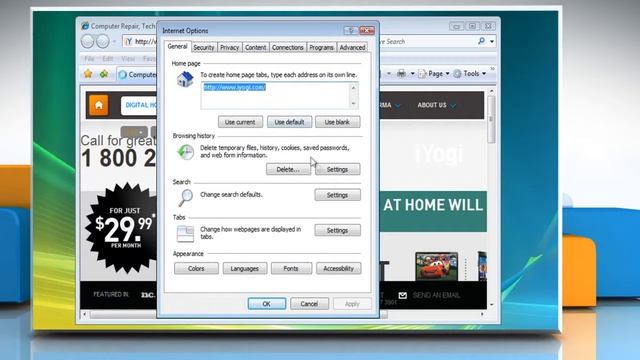Open the Fonts dialog
Screen dimensions: 640x360
pos(291,269)
